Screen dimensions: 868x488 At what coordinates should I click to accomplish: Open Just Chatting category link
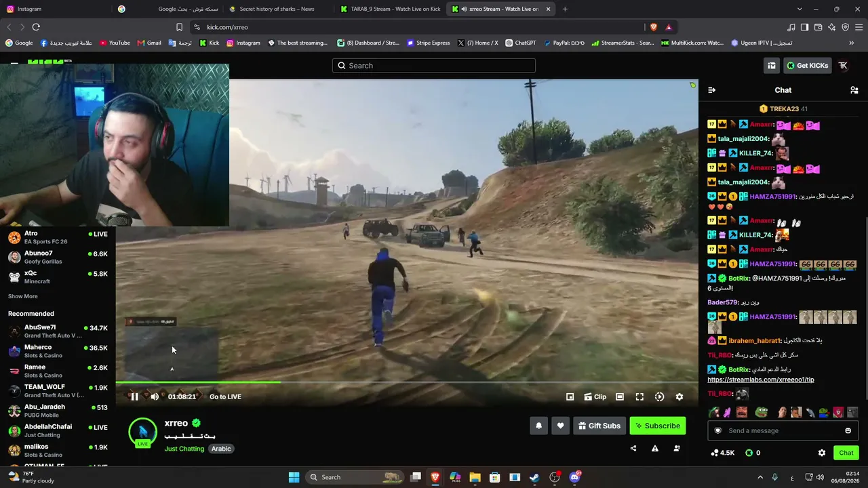(x=184, y=449)
